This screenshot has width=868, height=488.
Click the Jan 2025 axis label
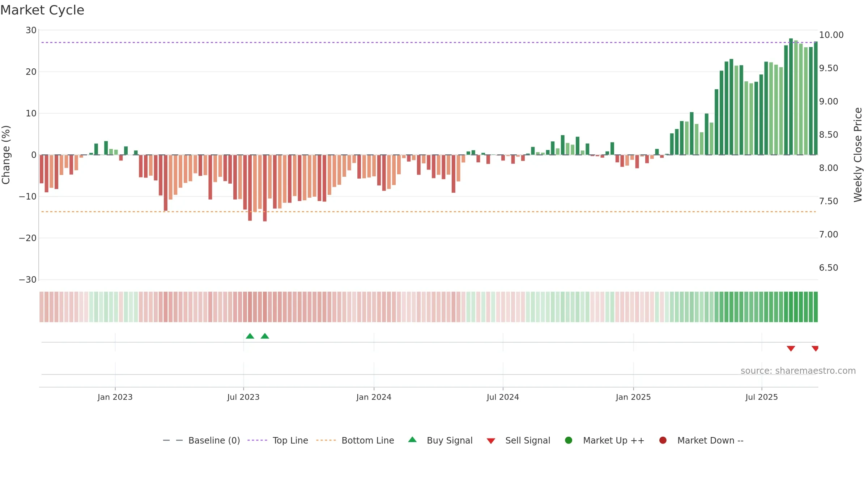point(634,397)
